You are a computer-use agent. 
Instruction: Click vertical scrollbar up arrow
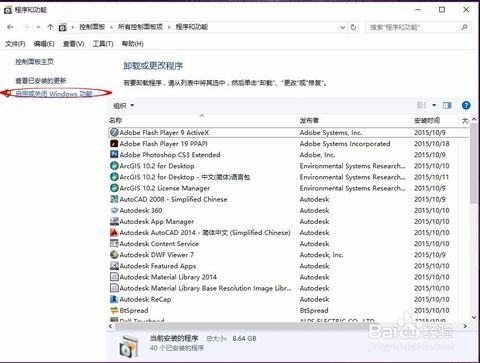click(x=474, y=119)
